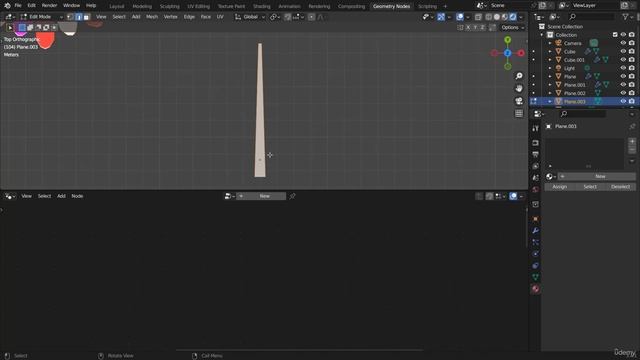Viewport: 640px width, 360px height.
Task: Click the tweak select tool icon
Action: click(10, 27)
